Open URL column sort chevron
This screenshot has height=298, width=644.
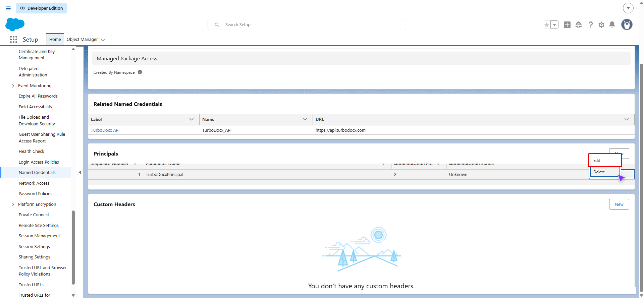(x=627, y=119)
